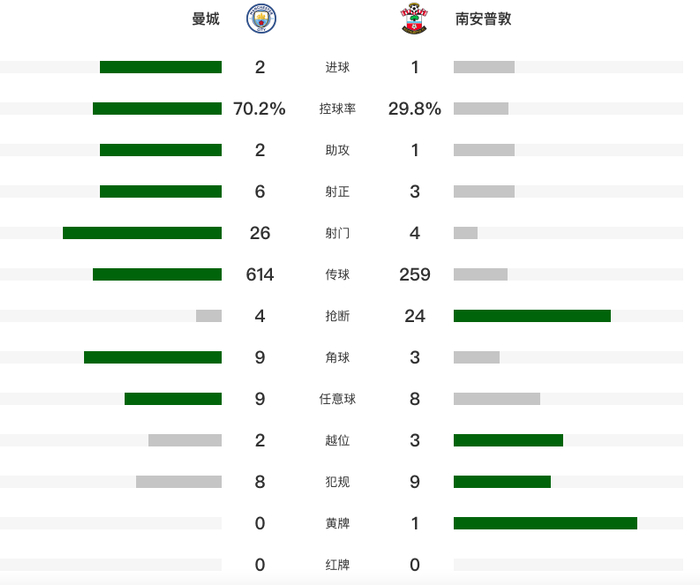Viewport: 700px width, 585px height.
Task: Open the 曼城 team name link
Action: [206, 19]
